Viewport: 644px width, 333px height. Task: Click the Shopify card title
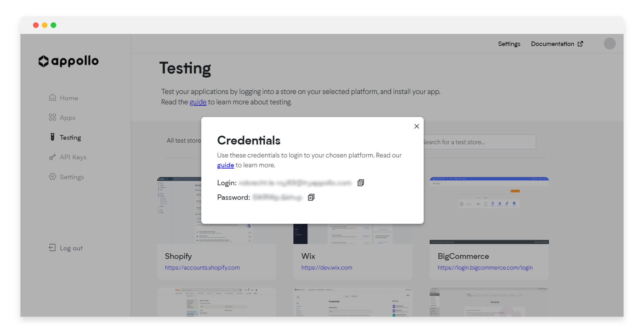(x=178, y=256)
